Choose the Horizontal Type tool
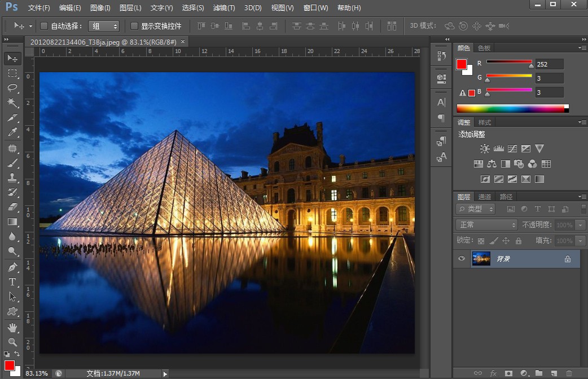Screen dimensions: 588x379 (12, 282)
